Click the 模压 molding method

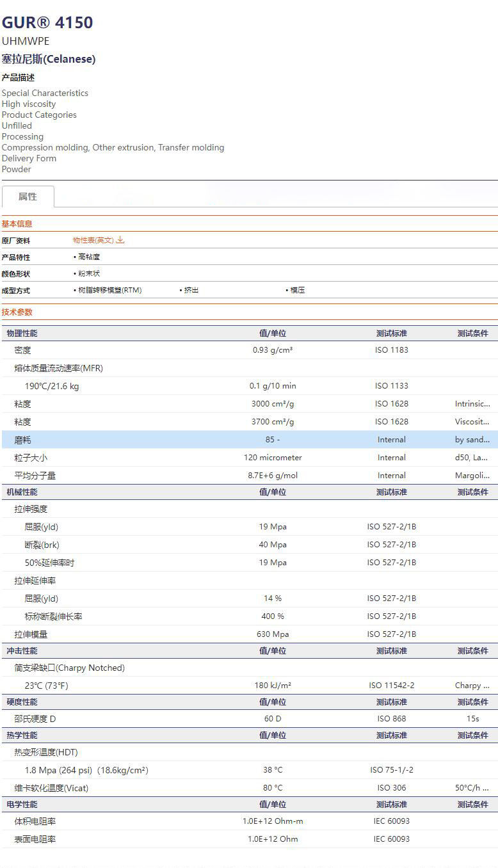[x=298, y=290]
